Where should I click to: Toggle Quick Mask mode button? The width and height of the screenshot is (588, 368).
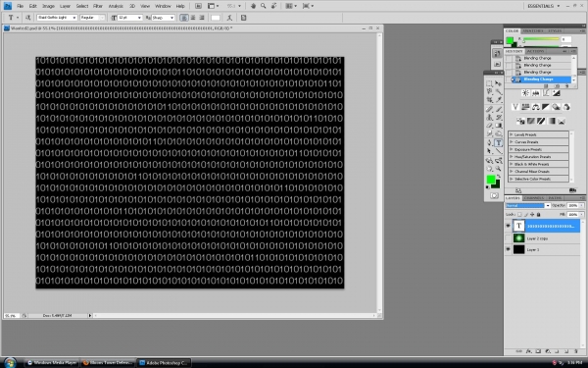click(494, 195)
